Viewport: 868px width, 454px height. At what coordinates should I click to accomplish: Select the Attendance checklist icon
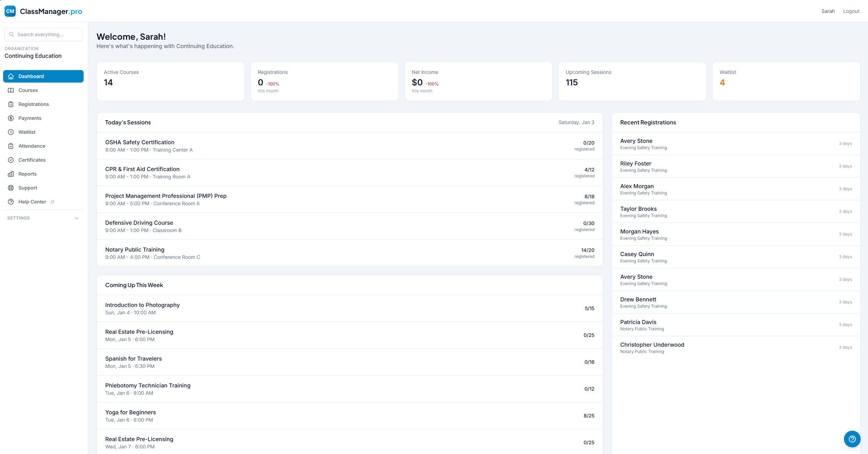point(11,146)
